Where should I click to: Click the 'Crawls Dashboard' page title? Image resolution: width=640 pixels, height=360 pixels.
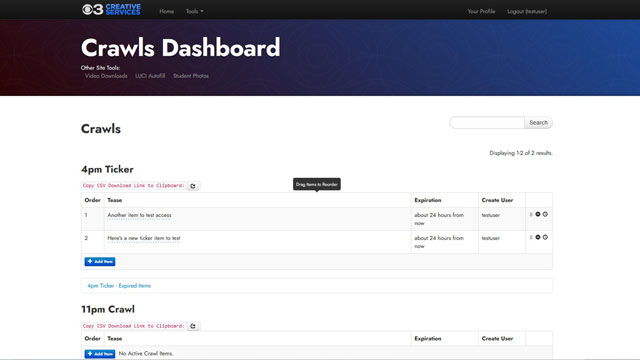[180, 48]
